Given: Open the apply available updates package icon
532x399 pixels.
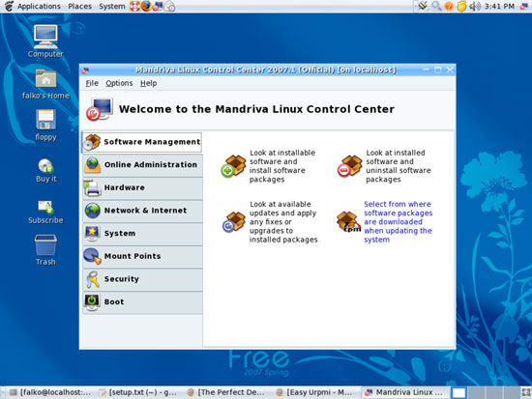Looking at the screenshot, I should coord(234,221).
